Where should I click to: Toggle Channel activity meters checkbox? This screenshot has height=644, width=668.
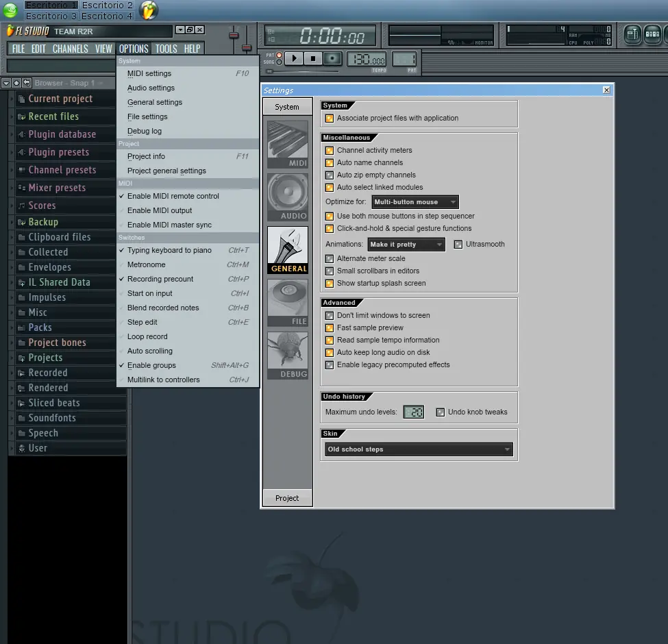[330, 150]
